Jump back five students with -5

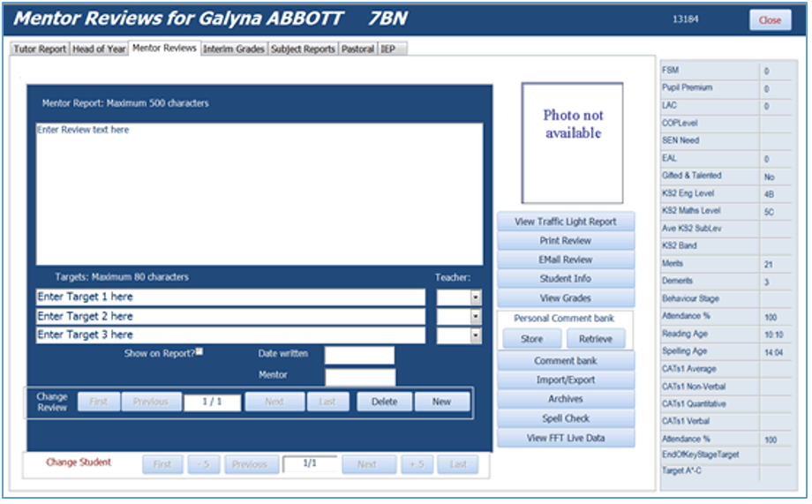[204, 464]
